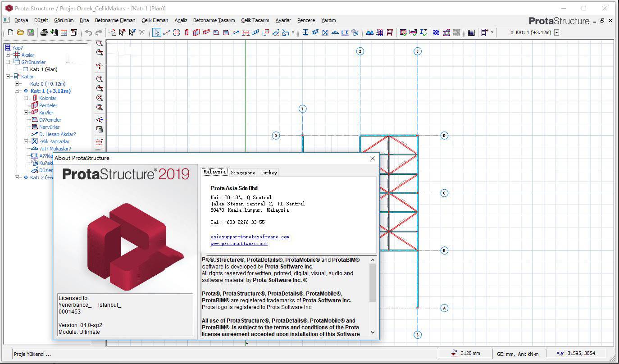Select the steel brace X tool
This screenshot has height=364, width=619.
pos(325,32)
